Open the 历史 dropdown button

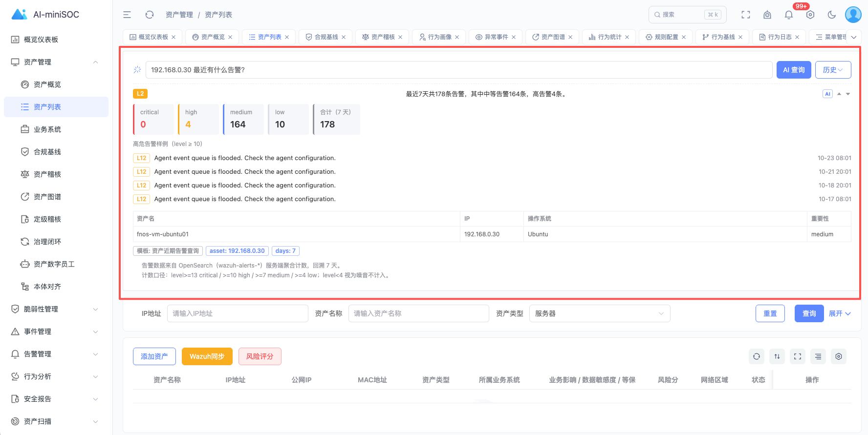[833, 70]
